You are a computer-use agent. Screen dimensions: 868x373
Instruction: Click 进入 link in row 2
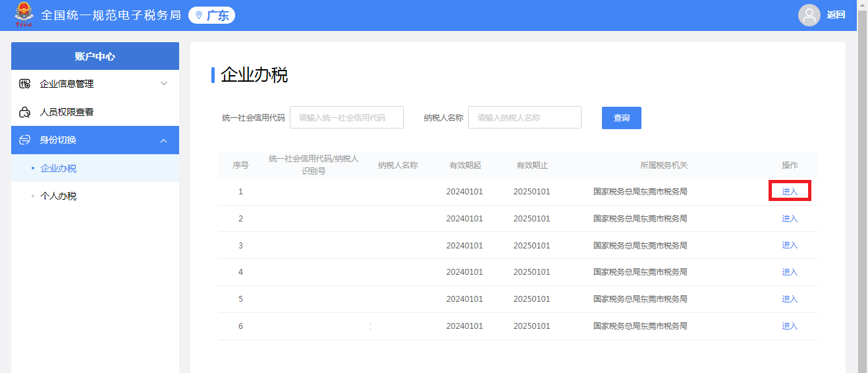click(790, 218)
